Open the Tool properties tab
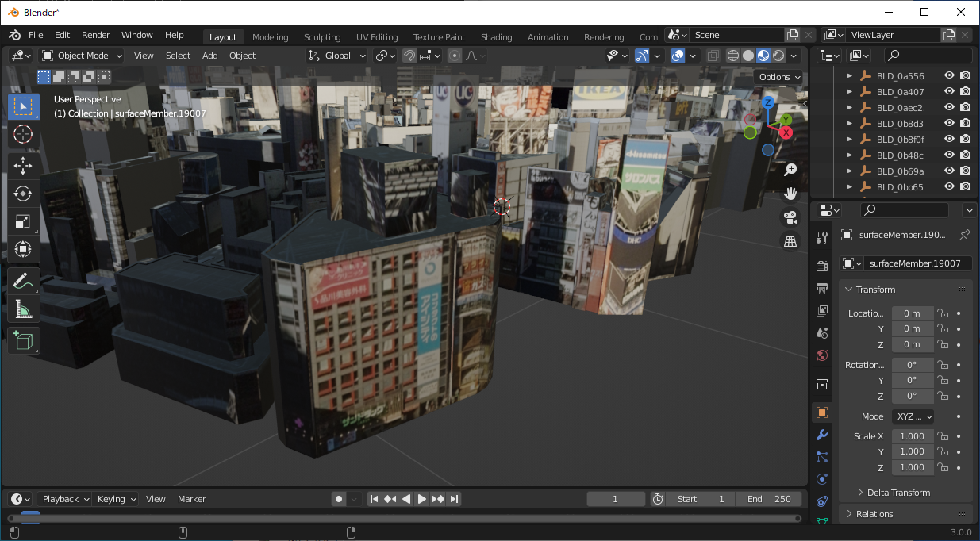980x541 pixels. (822, 240)
